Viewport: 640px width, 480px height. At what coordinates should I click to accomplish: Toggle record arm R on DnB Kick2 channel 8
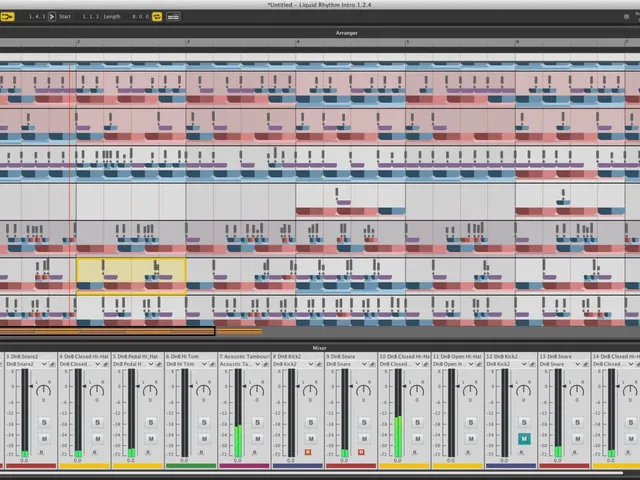pyautogui.click(x=308, y=452)
